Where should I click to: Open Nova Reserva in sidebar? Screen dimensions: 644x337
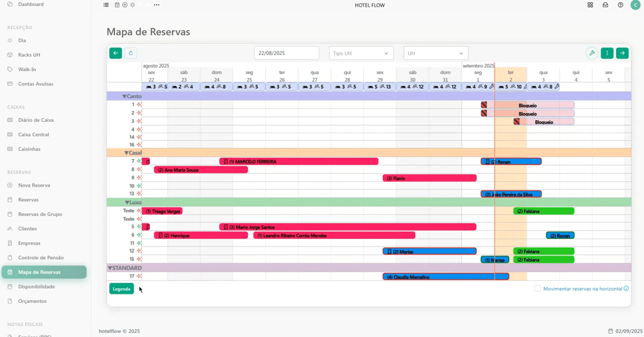[x=34, y=185]
